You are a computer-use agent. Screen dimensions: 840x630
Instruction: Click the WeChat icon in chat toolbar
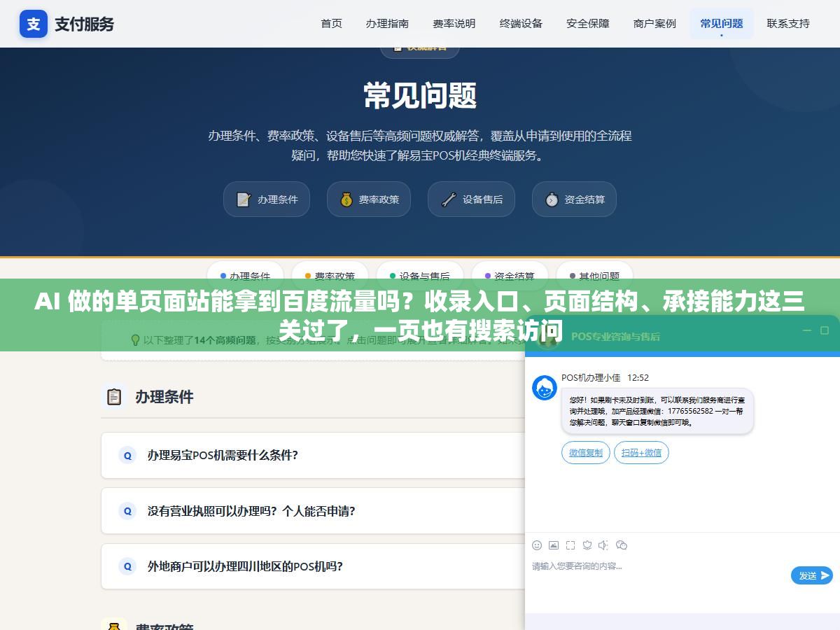pos(621,545)
